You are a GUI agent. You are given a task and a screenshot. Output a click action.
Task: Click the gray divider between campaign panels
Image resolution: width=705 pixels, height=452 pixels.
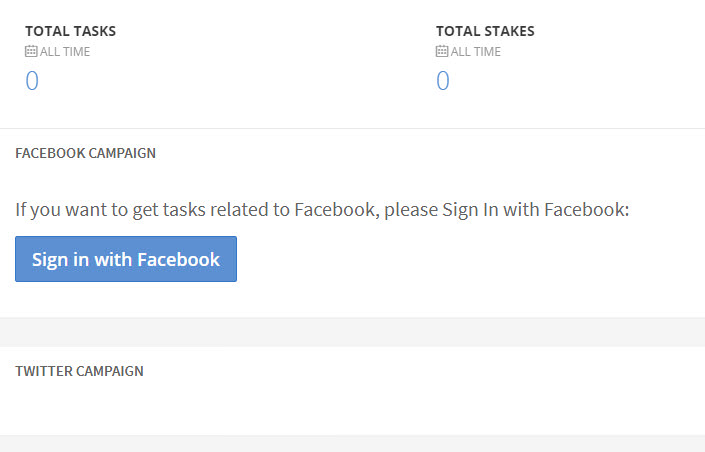pos(352,332)
